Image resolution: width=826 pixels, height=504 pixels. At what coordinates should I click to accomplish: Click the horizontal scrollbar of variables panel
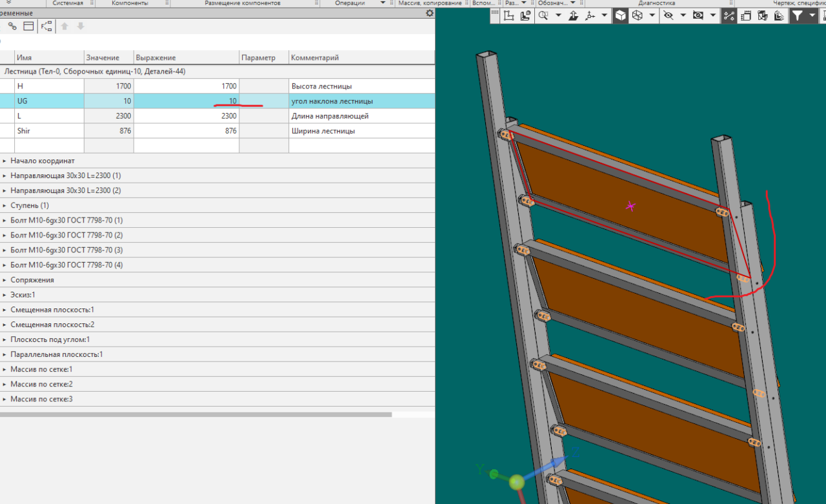196,415
